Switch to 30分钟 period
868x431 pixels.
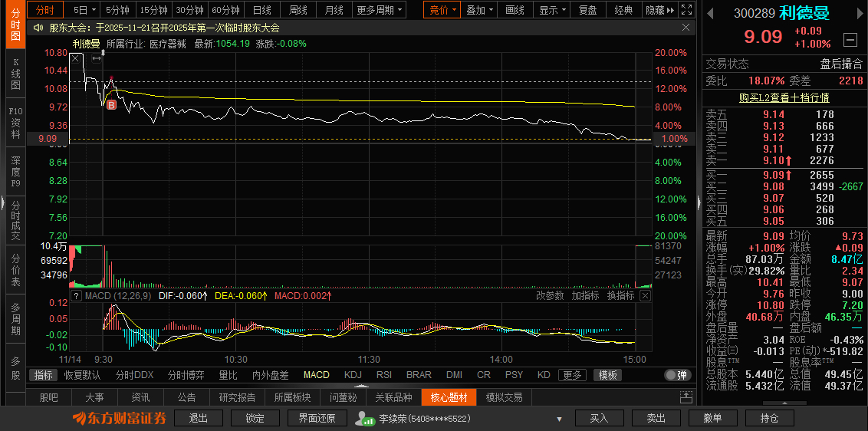click(190, 10)
